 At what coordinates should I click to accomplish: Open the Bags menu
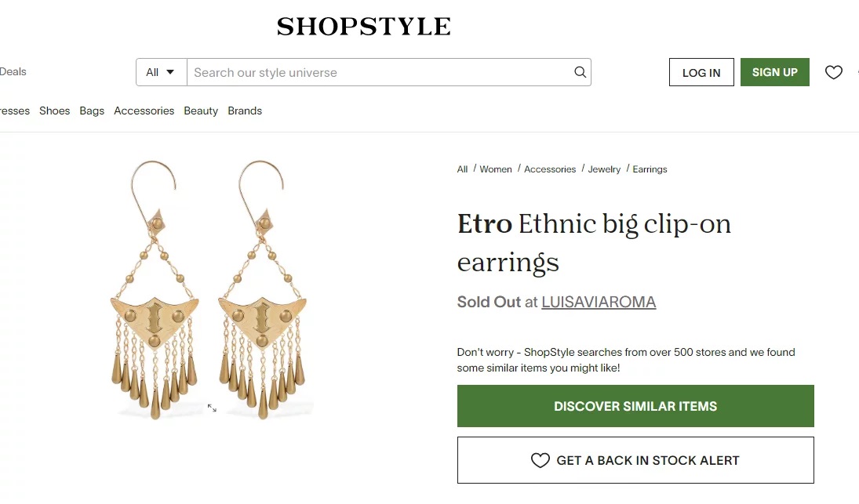click(x=92, y=111)
